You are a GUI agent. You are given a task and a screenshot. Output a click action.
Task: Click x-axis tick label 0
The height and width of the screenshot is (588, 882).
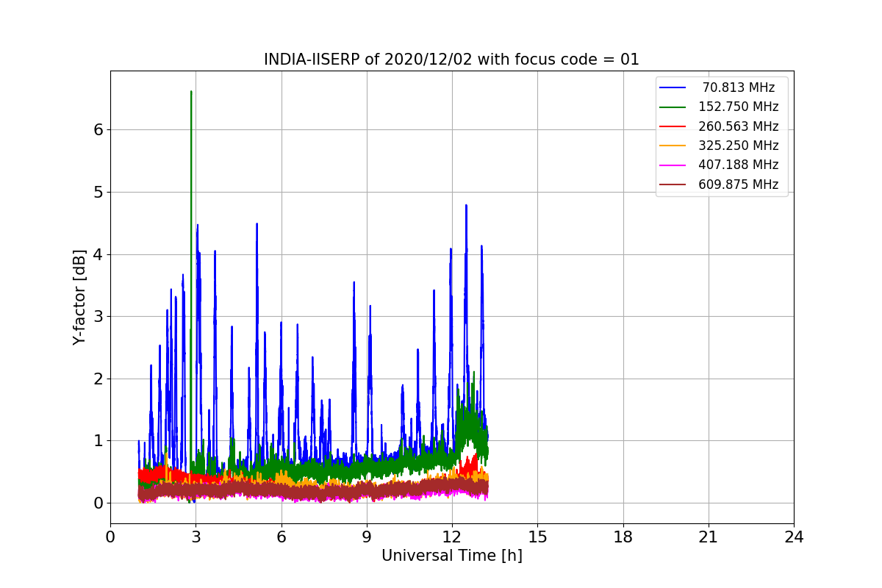pyautogui.click(x=110, y=537)
